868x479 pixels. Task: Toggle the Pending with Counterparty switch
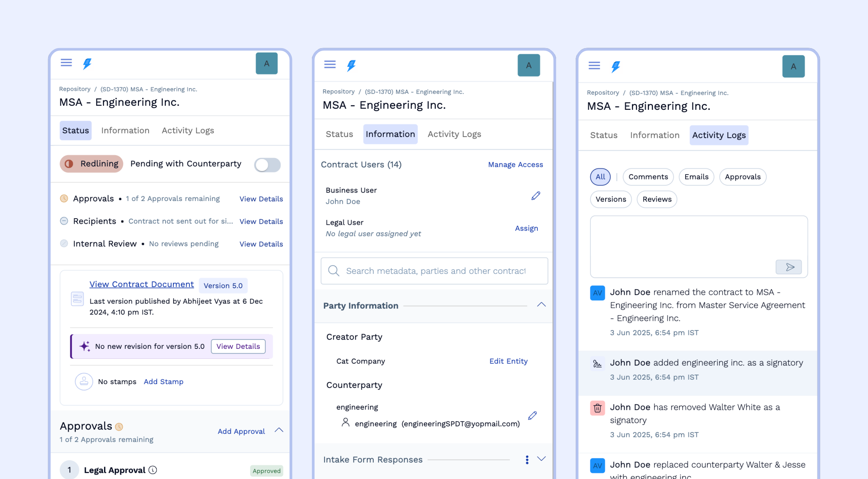(x=267, y=165)
